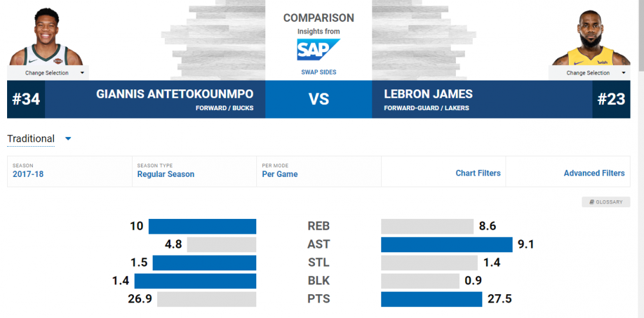Click the SAP logo icon
The height and width of the screenshot is (318, 644).
[x=318, y=50]
